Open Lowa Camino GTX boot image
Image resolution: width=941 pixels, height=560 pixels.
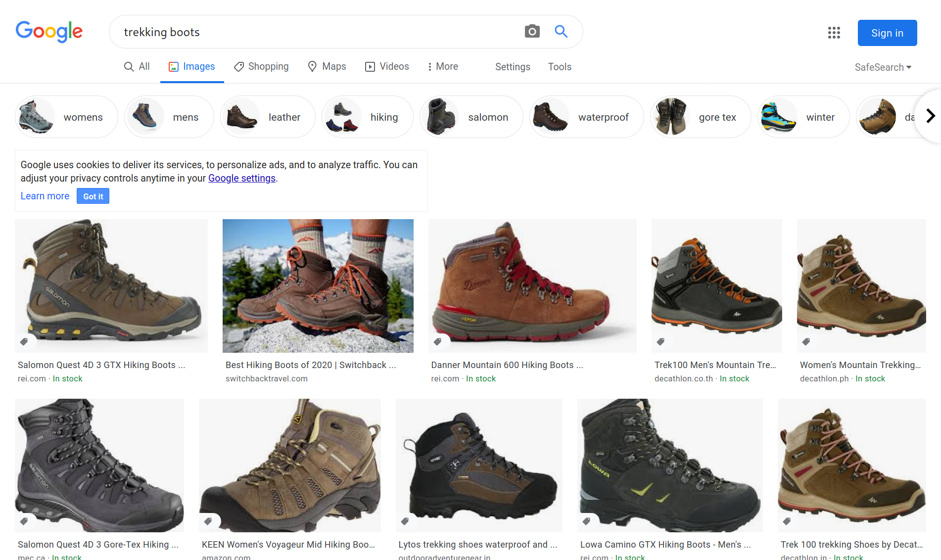tap(670, 466)
